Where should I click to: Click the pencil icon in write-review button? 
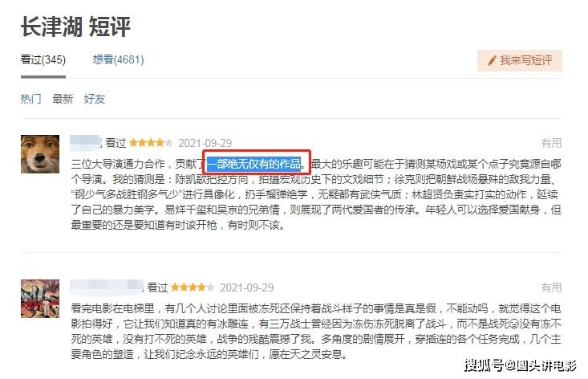pyautogui.click(x=492, y=60)
